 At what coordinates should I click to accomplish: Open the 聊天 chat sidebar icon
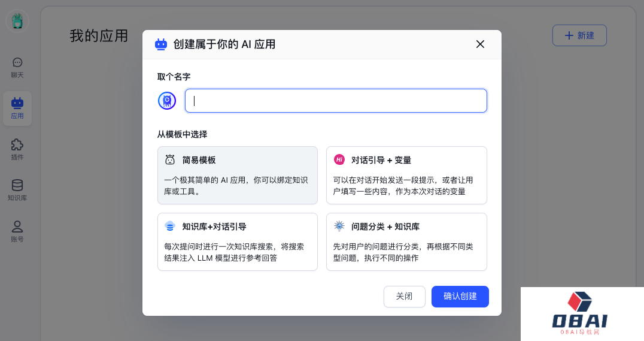click(x=17, y=68)
